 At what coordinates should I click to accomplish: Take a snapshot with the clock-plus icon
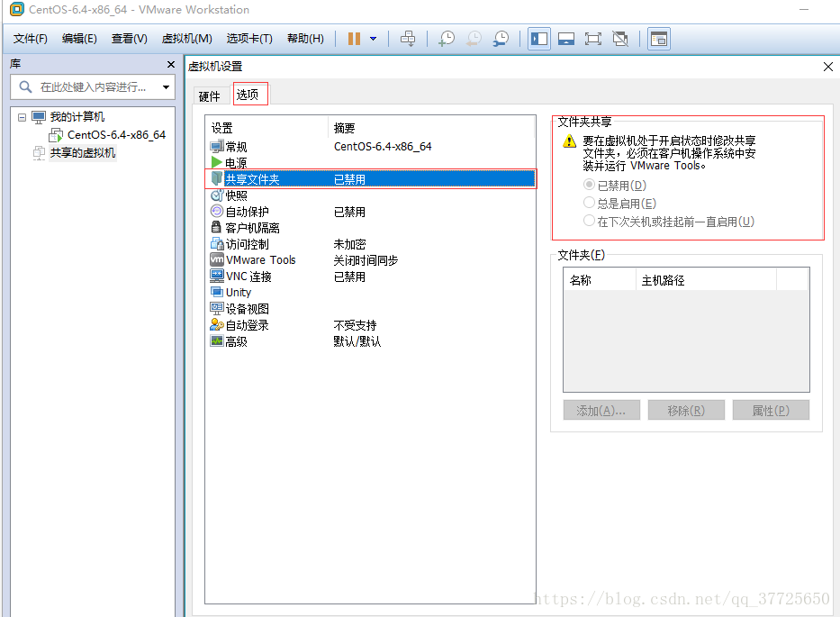tap(446, 39)
